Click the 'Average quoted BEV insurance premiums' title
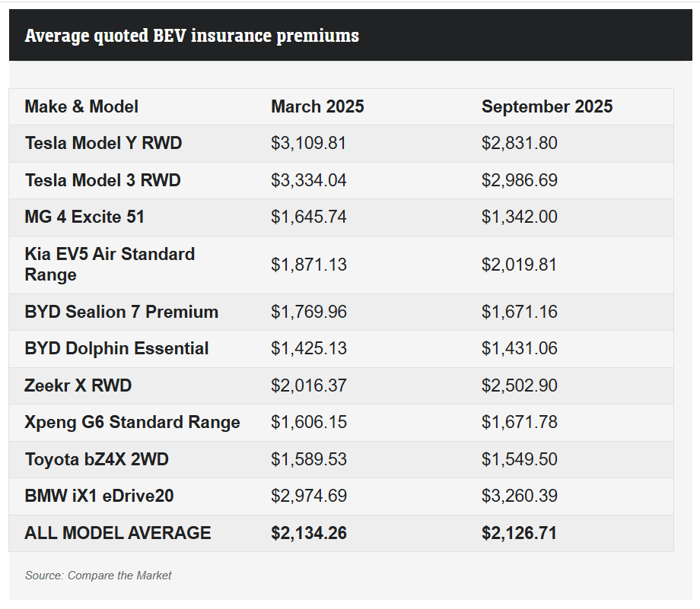 point(192,36)
